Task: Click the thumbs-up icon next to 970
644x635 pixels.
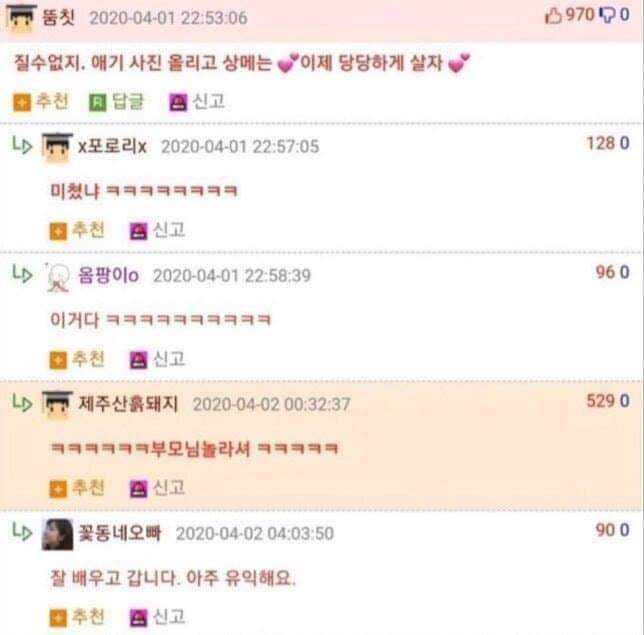Action: [553, 16]
